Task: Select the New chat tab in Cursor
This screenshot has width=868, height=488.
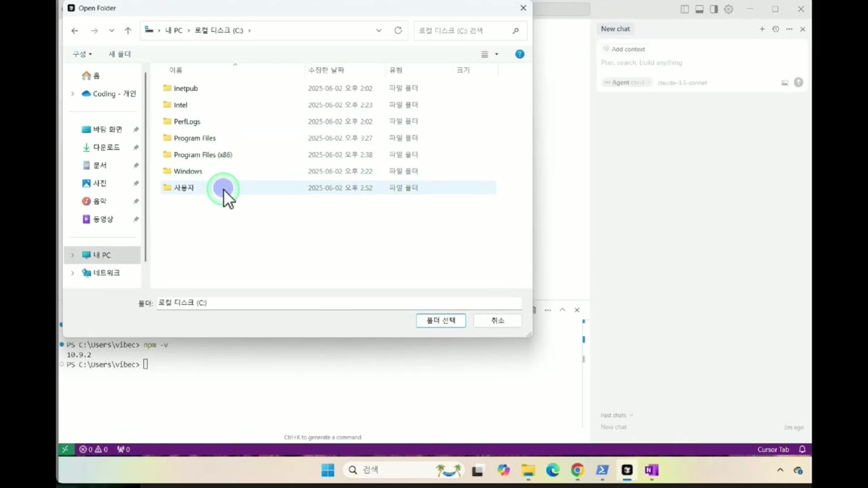Action: [x=615, y=29]
